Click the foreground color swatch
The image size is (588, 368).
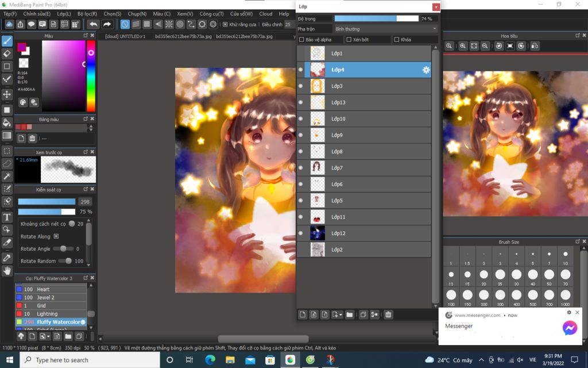(x=21, y=47)
